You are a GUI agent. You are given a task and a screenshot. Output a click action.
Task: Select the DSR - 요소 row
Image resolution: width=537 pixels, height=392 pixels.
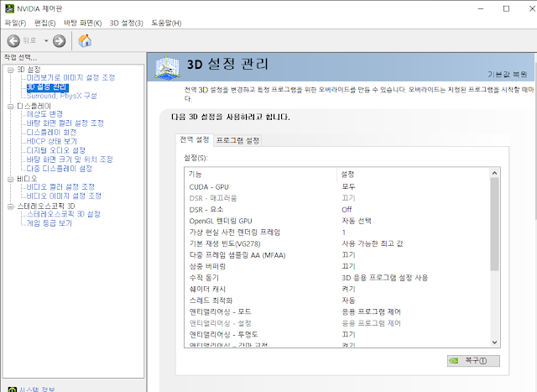pos(337,210)
